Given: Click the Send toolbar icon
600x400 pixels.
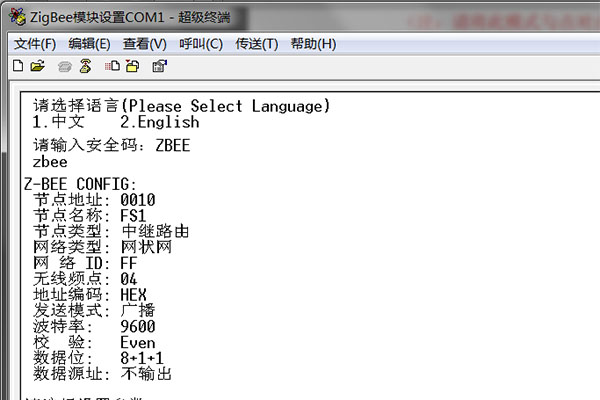Looking at the screenshot, I should [x=114, y=66].
